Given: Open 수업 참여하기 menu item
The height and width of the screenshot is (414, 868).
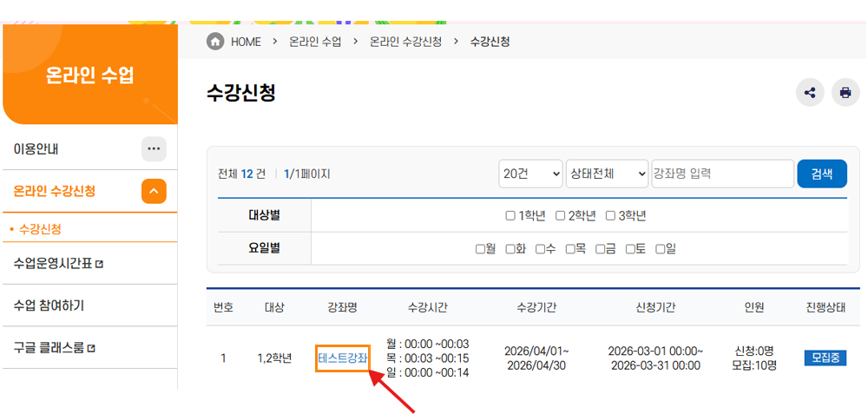Looking at the screenshot, I should [x=49, y=306].
